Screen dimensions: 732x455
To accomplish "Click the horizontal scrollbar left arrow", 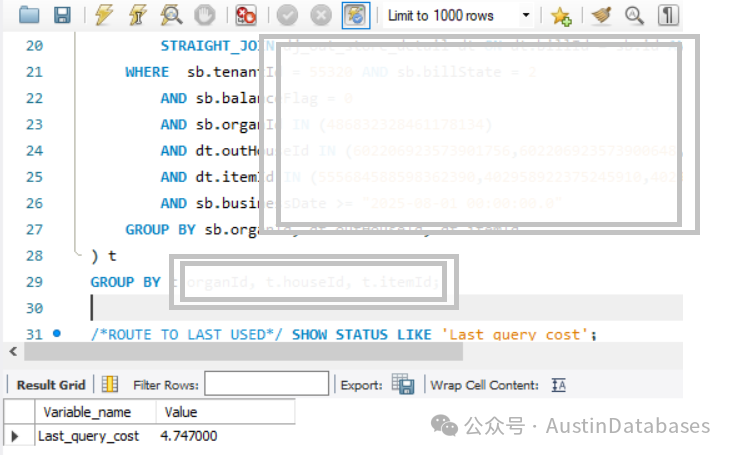I will tap(13, 351).
